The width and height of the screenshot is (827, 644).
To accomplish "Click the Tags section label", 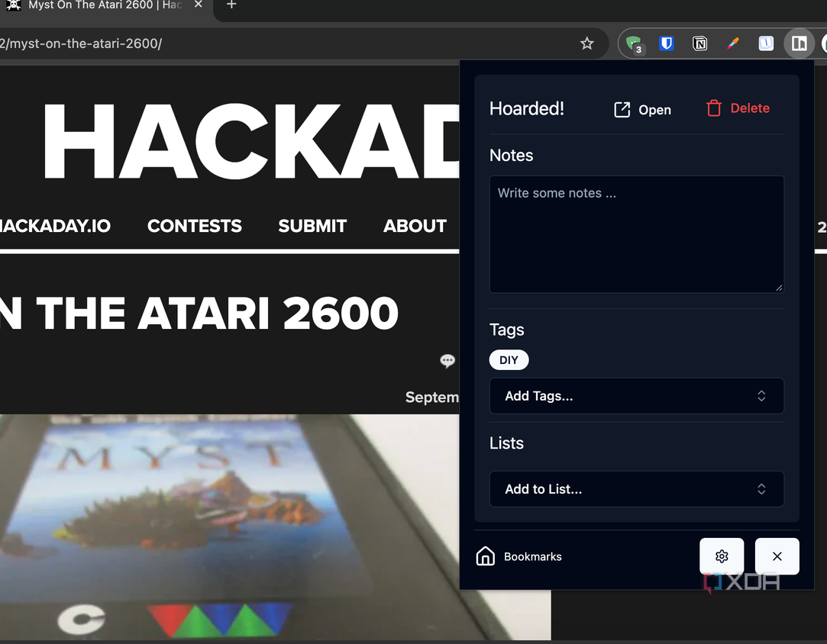I will pyautogui.click(x=507, y=330).
